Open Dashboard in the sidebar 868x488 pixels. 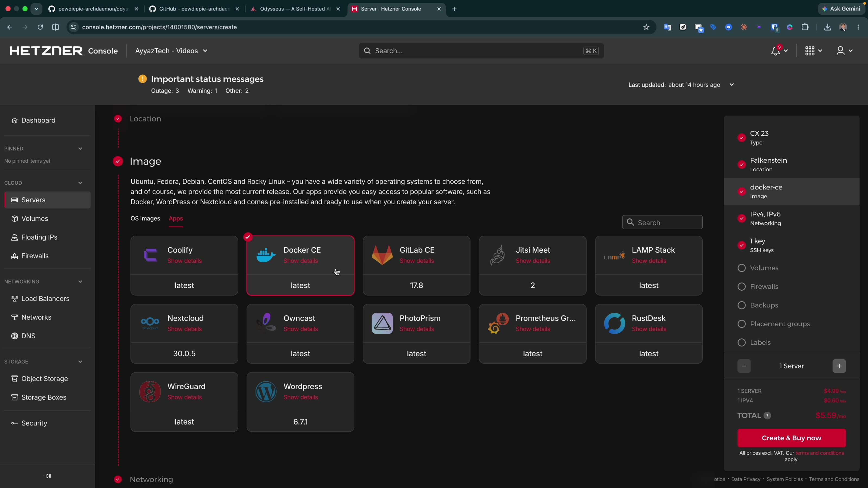pyautogui.click(x=47, y=121)
